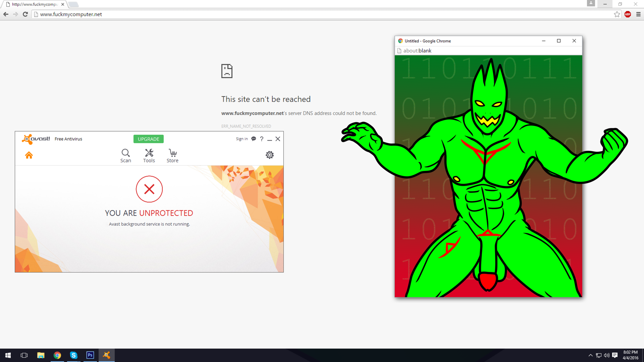Image resolution: width=644 pixels, height=362 pixels.
Task: Open the Avast feedback chat bubble icon
Action: 254,139
